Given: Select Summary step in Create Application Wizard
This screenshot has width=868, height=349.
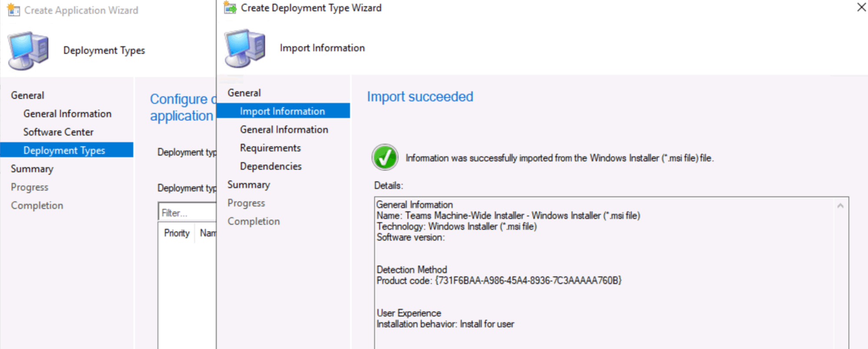Looking at the screenshot, I should coord(32,169).
